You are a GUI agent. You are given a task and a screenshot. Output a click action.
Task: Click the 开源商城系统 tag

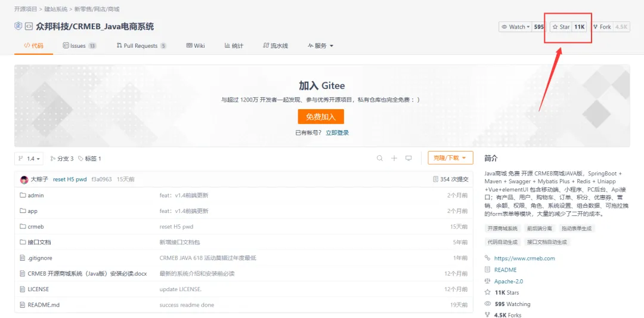coord(502,229)
